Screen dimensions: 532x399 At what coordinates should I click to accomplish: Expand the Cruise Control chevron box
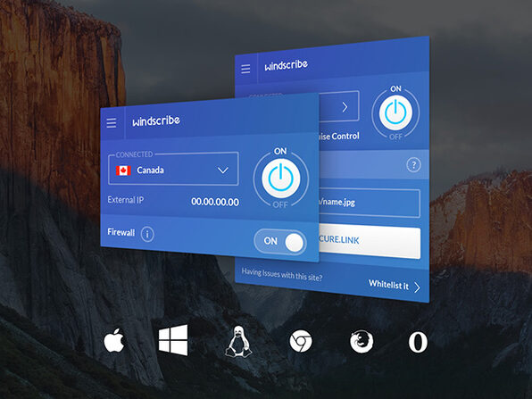click(339, 106)
